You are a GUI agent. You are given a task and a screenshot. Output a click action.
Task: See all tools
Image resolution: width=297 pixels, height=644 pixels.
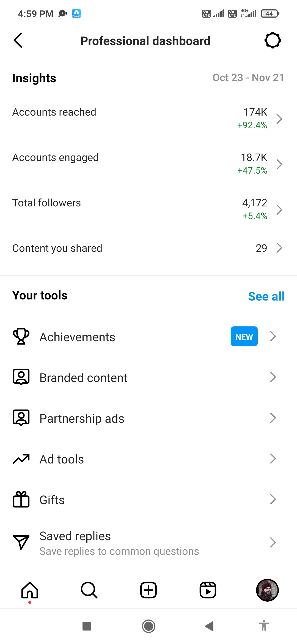coord(266,296)
